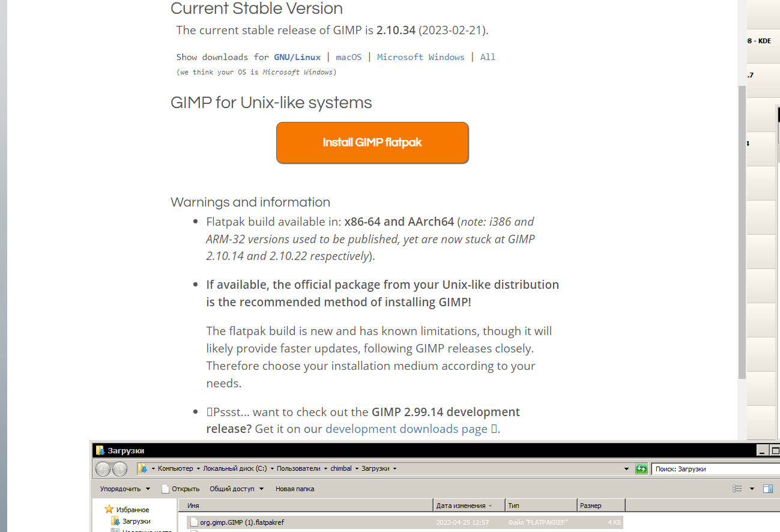Viewport: 780px width, 532px height.
Task: Click the date 2023-04-25 12:57 cell
Action: pyautogui.click(x=462, y=522)
